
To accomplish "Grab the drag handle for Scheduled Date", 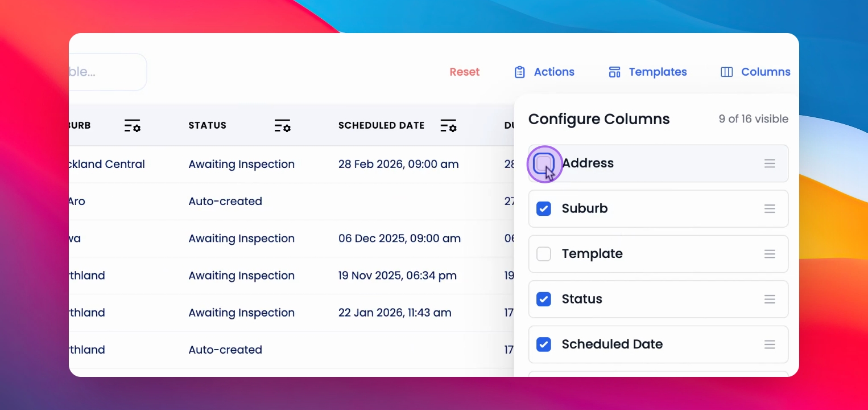I will tap(770, 345).
